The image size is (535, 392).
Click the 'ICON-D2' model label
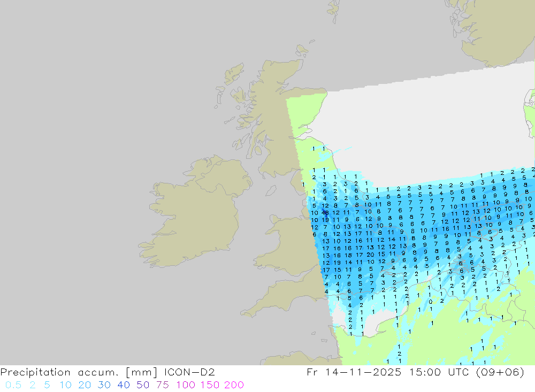click(189, 372)
